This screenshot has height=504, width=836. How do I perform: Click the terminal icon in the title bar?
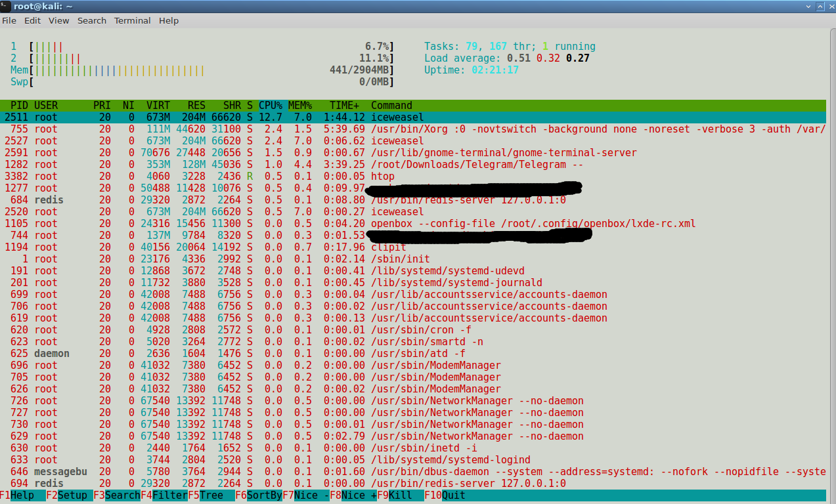(x=5, y=6)
